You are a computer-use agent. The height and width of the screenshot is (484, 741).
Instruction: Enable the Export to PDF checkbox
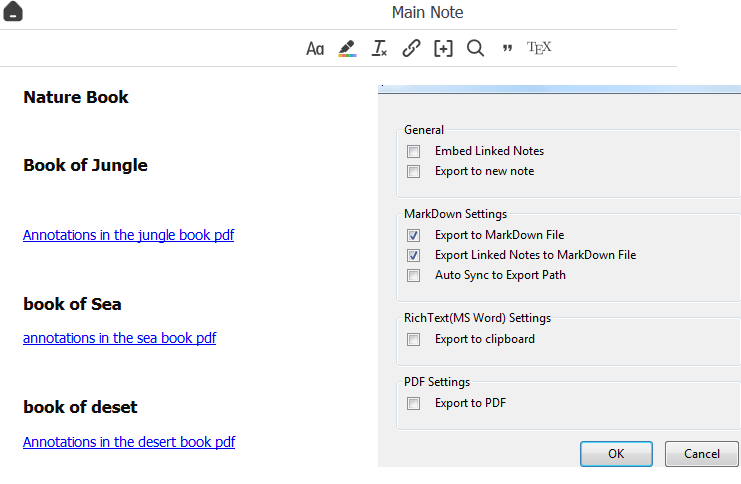(x=414, y=404)
